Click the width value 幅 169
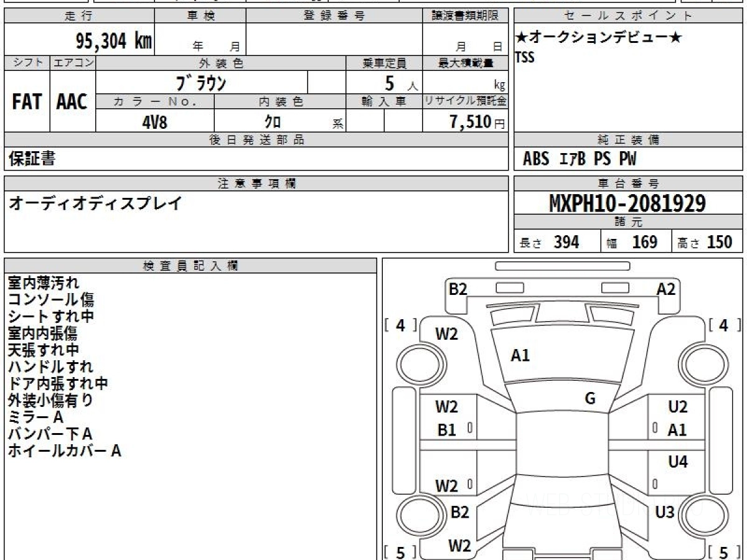Screen dimensions: 747x560 [632, 242]
